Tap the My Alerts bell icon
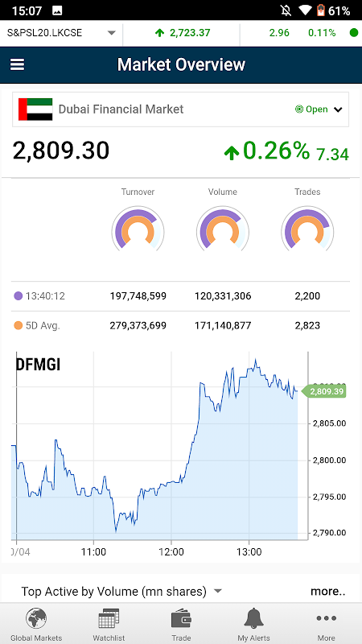Viewport: 362px width, 644px height. tap(253, 619)
